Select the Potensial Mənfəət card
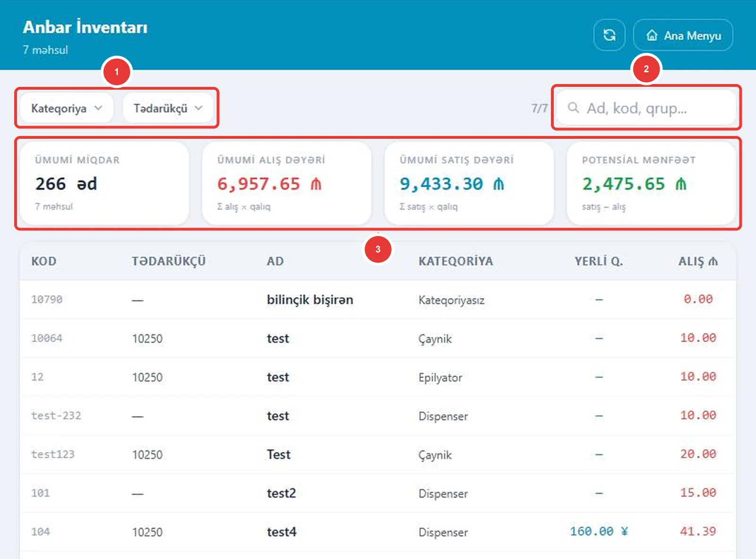Screen dimensions: 756x559 click(x=651, y=183)
